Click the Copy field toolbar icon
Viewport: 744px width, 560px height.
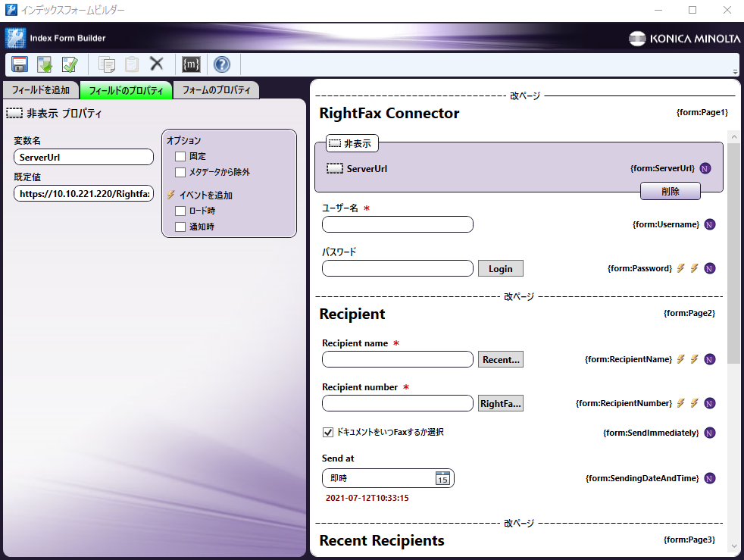click(106, 64)
